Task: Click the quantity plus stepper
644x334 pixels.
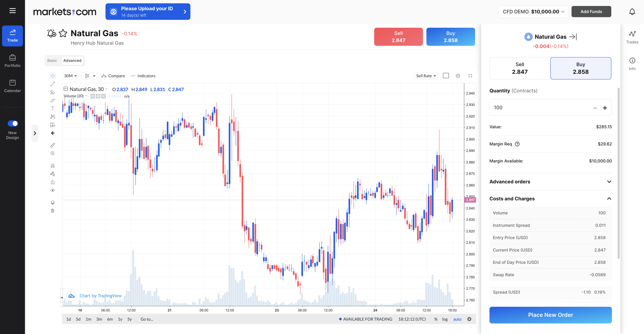Action: (x=605, y=108)
